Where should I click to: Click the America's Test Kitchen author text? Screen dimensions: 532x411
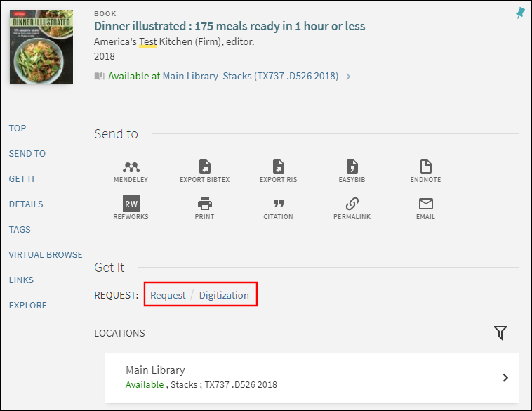(x=174, y=41)
